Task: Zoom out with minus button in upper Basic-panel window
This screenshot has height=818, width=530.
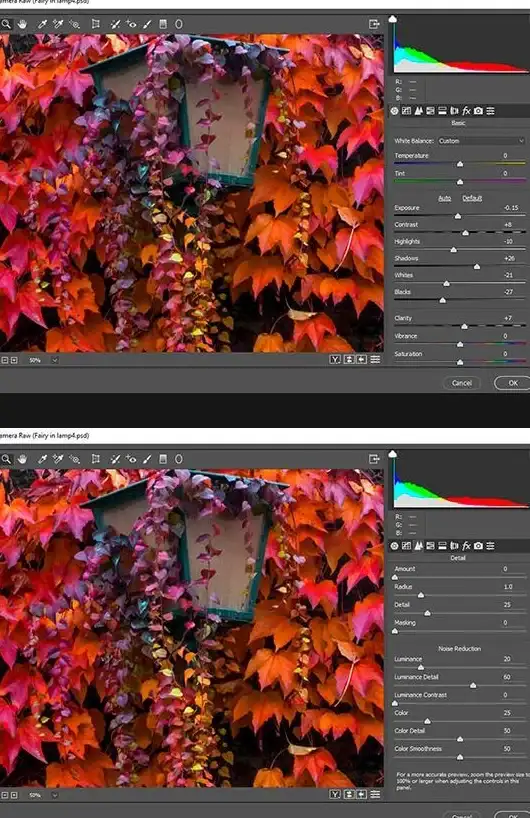Action: click(5, 360)
